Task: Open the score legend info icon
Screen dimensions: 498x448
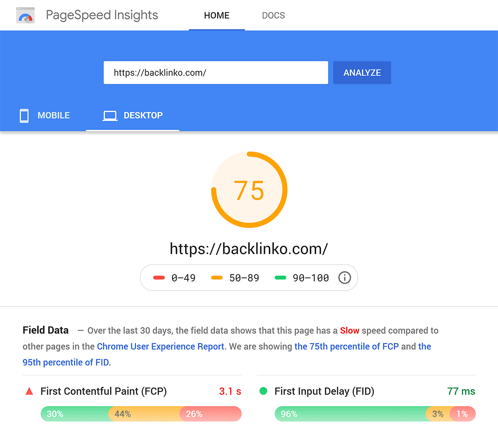Action: coord(344,278)
